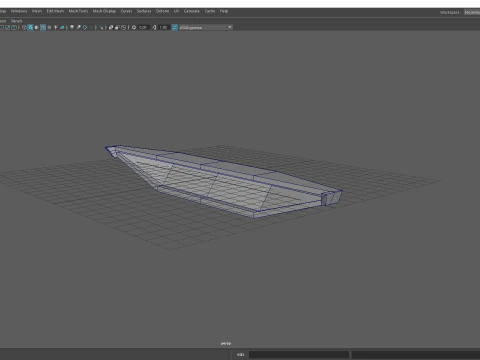Open the sRGB gamma view transform dropdown

pyautogui.click(x=205, y=27)
